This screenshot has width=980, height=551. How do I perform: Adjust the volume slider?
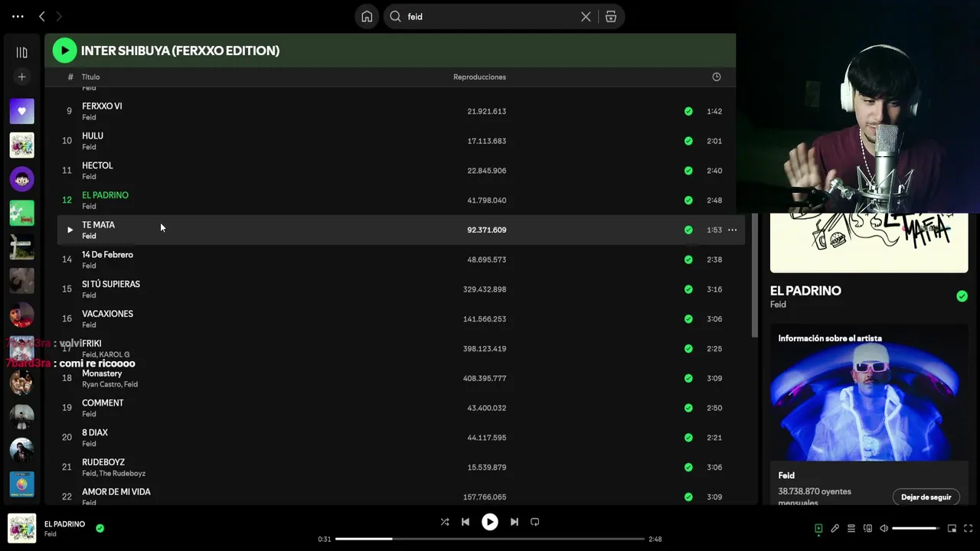916,528
